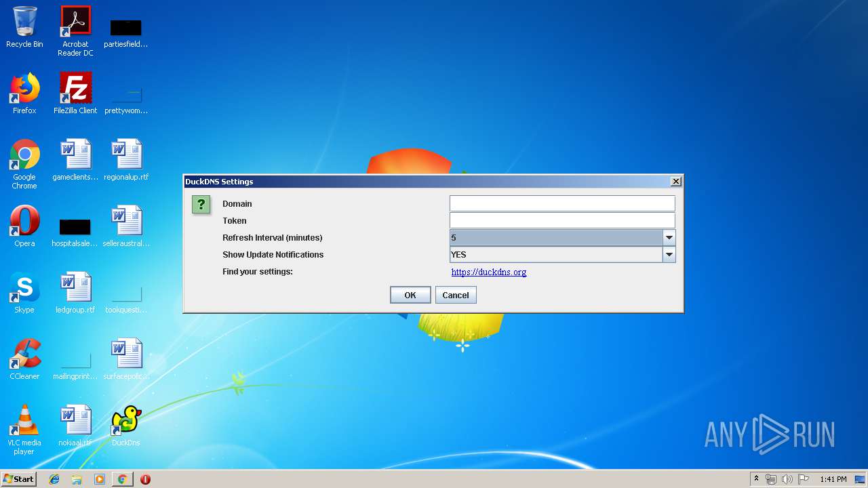The image size is (868, 488).
Task: Open DuckDns duck shortcut
Action: 126,426
